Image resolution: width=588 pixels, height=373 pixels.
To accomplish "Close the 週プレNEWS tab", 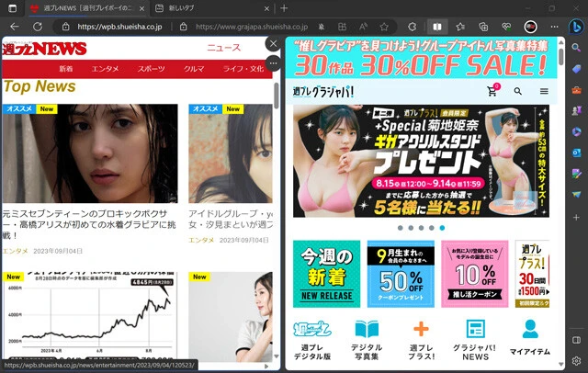I will pos(141,8).
